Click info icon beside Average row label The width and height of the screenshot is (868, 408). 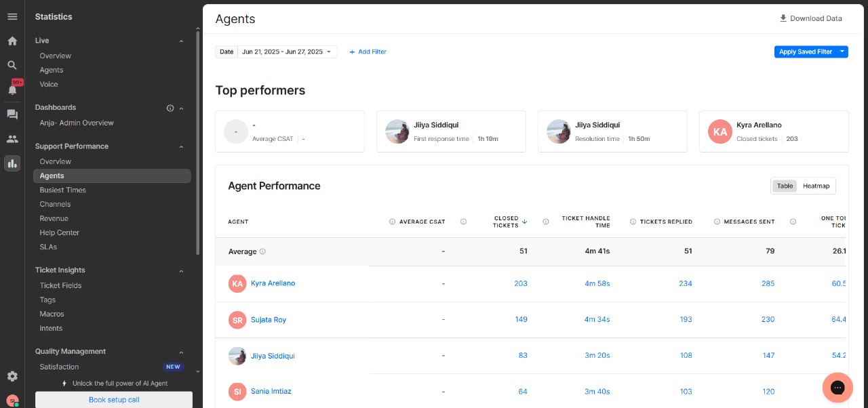tap(262, 251)
